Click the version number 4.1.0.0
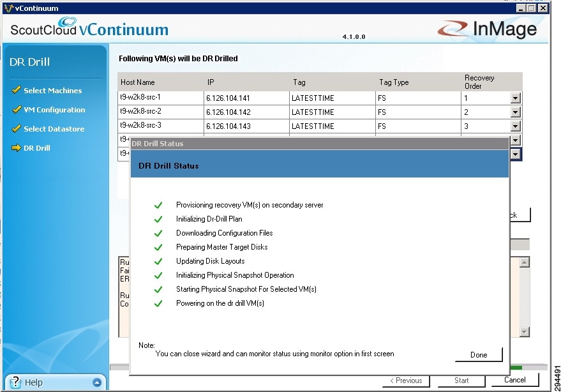561x392 pixels. click(354, 36)
